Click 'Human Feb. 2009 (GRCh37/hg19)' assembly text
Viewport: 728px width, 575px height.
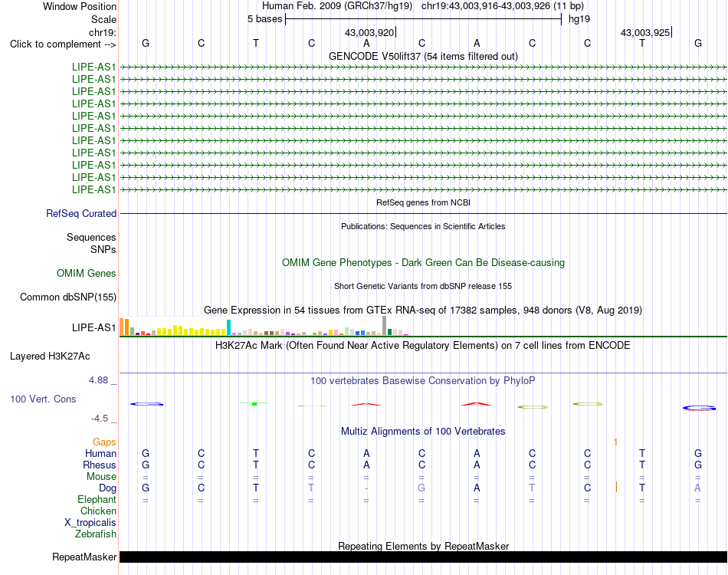pos(337,6)
